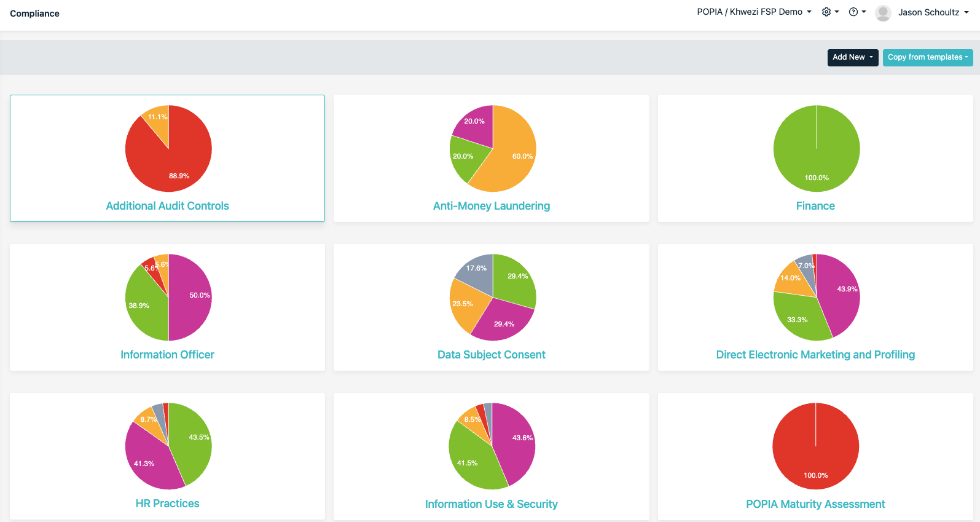Open the HR Practices link
This screenshot has width=980, height=522.
tap(167, 504)
